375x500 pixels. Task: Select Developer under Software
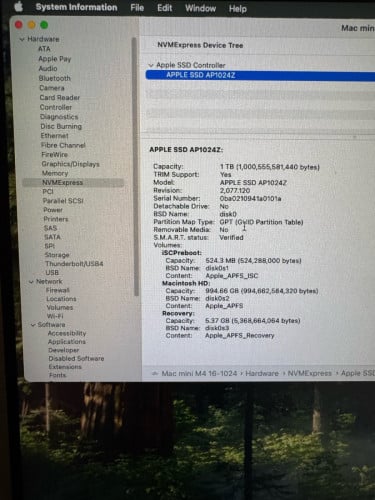tap(64, 350)
